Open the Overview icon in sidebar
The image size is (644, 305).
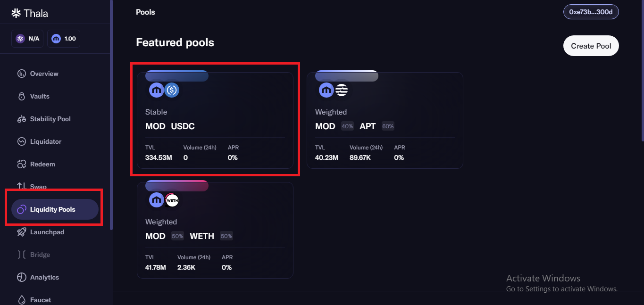tap(21, 74)
